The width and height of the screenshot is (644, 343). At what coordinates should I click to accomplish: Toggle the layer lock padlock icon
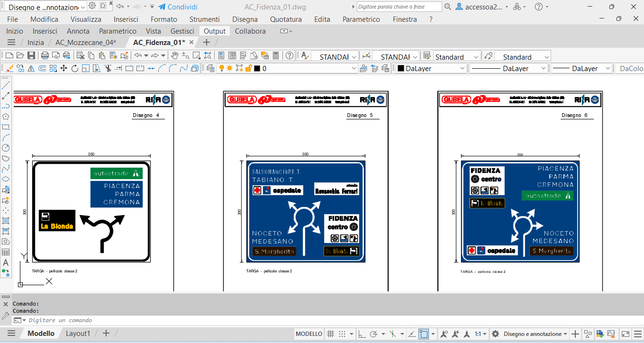point(248,68)
